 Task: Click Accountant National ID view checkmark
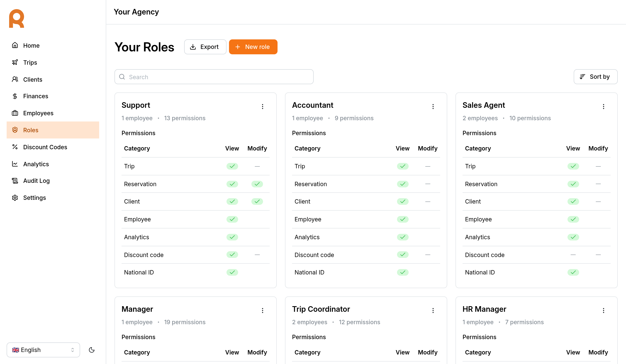pos(402,272)
